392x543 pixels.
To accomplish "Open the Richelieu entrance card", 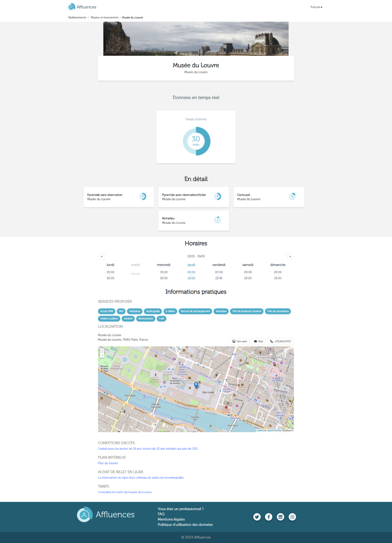I will [x=194, y=221].
